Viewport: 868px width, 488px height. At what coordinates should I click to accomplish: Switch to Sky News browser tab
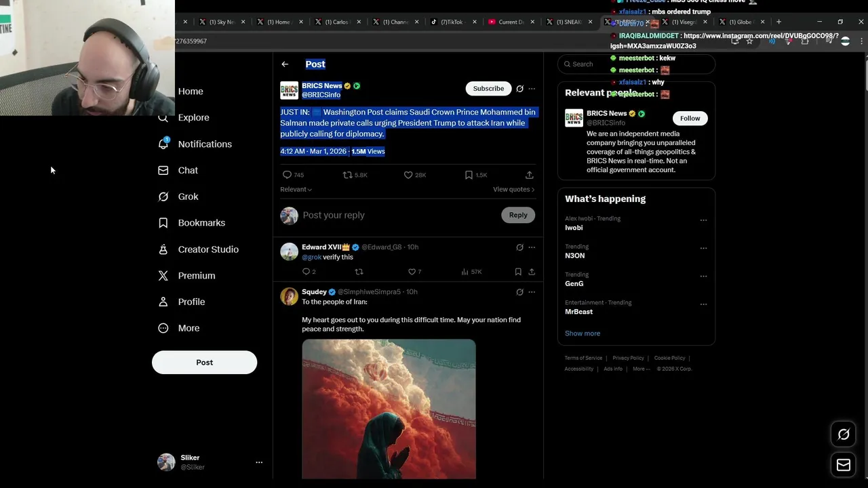click(x=221, y=22)
